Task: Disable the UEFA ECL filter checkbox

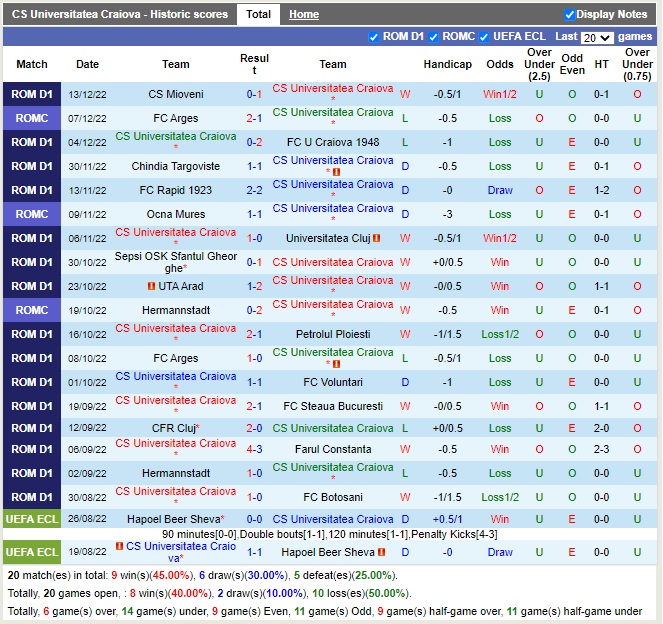Action: click(x=484, y=37)
